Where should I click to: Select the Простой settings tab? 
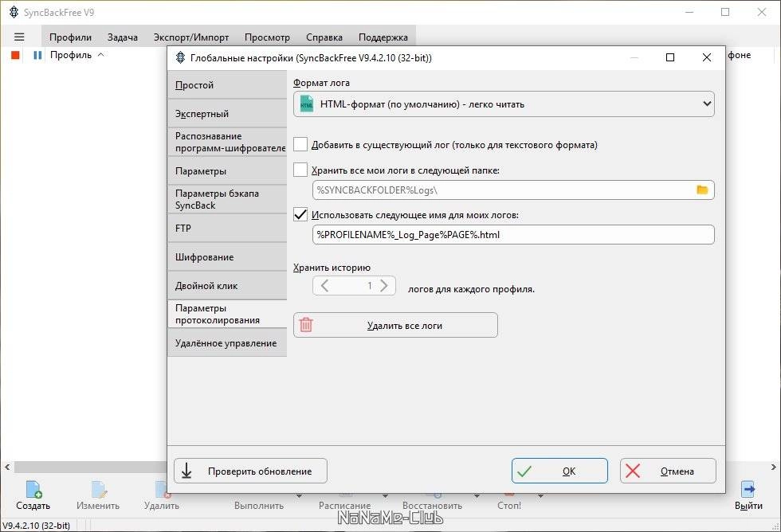[228, 84]
